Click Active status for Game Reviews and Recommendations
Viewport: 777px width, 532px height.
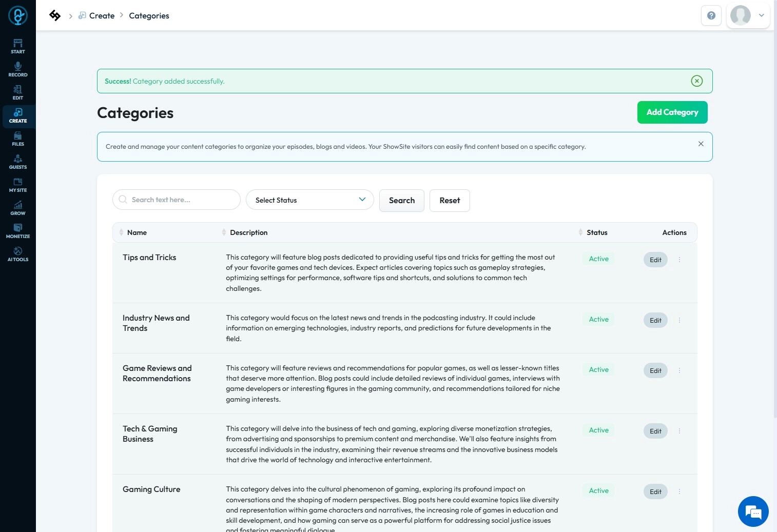(x=598, y=370)
